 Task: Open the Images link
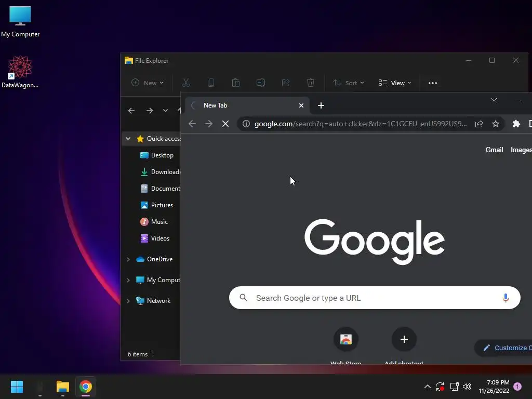point(521,150)
